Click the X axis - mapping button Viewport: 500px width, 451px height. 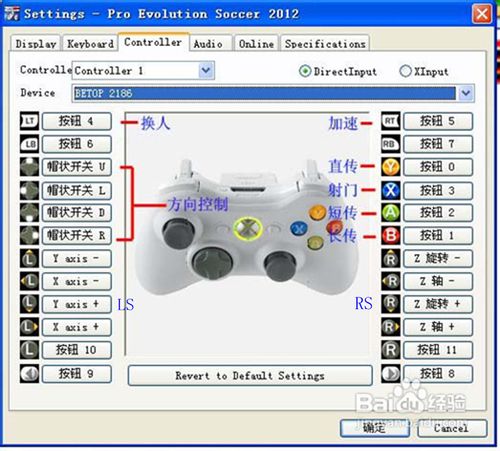77,281
